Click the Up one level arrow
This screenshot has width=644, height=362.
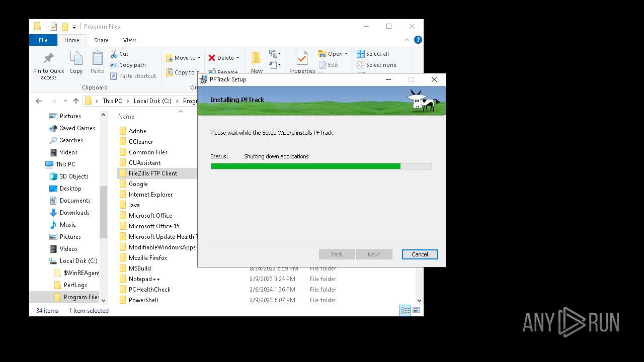[76, 101]
